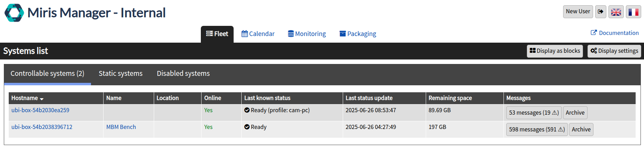Switch language with the UK flag
The width and height of the screenshot is (644, 151).
click(x=616, y=12)
